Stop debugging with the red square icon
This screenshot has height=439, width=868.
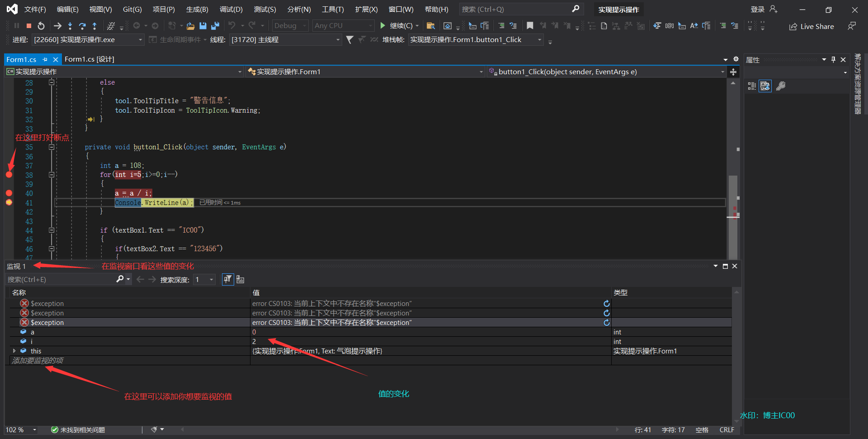[29, 26]
